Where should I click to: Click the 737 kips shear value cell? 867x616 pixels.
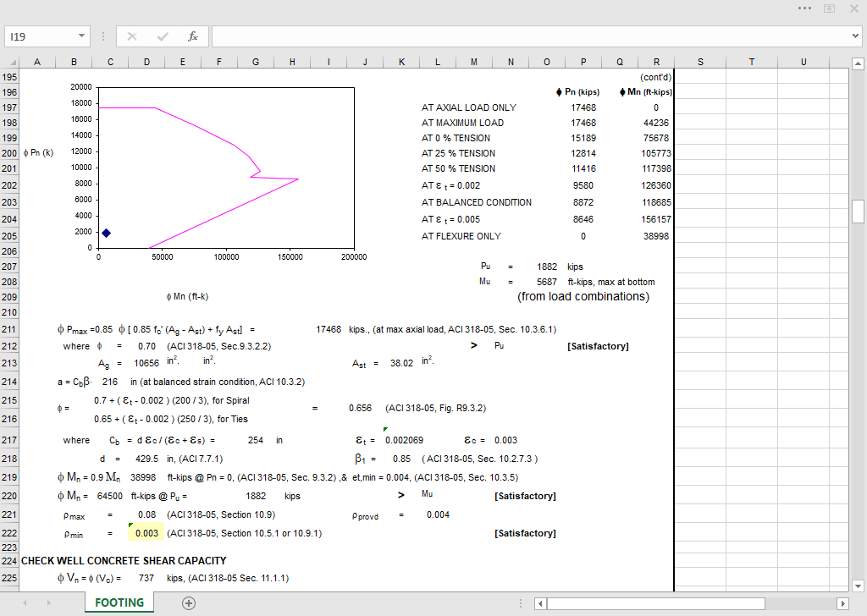point(146,579)
